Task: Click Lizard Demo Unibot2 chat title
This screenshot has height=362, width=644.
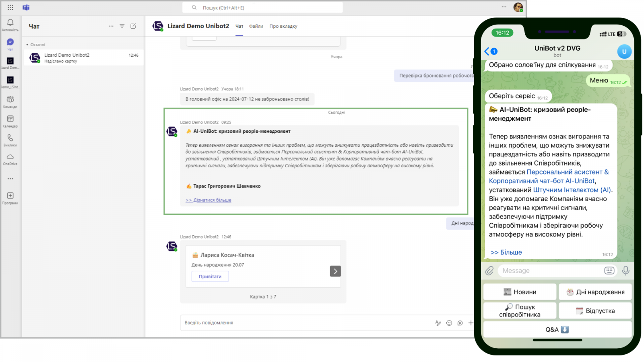Action: 198,26
